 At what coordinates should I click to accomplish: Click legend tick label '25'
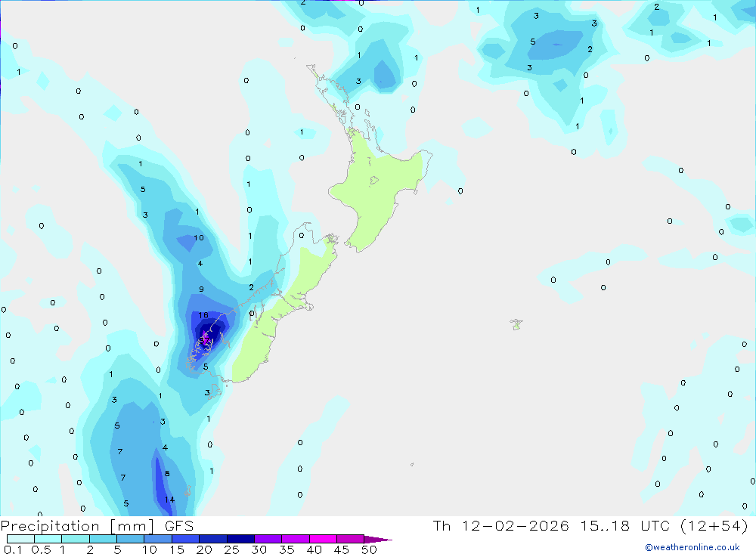[232, 549]
